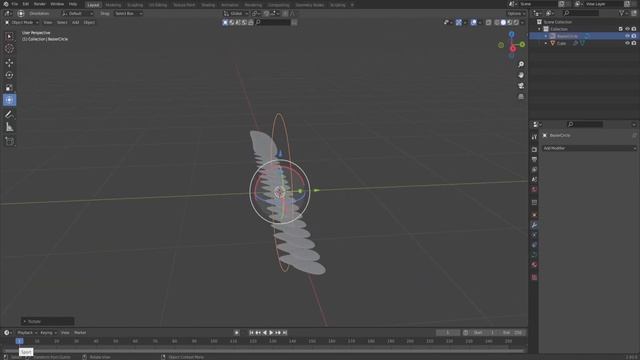Switch to the Modeling workspace tab
The width and height of the screenshot is (640, 360).
113,5
